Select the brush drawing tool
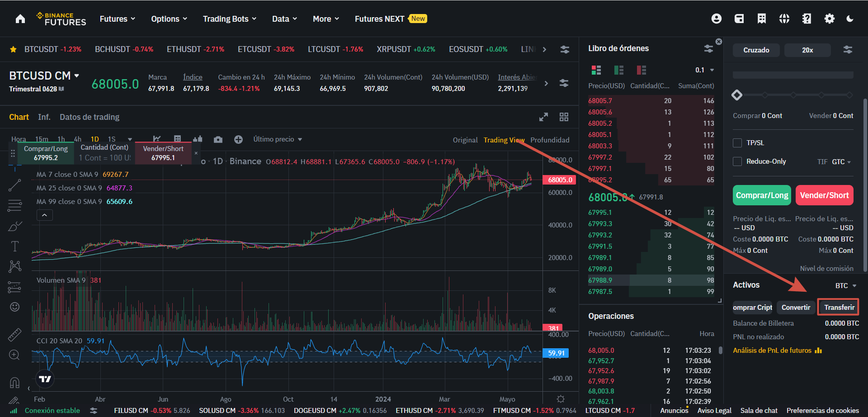The image size is (868, 417). click(15, 226)
